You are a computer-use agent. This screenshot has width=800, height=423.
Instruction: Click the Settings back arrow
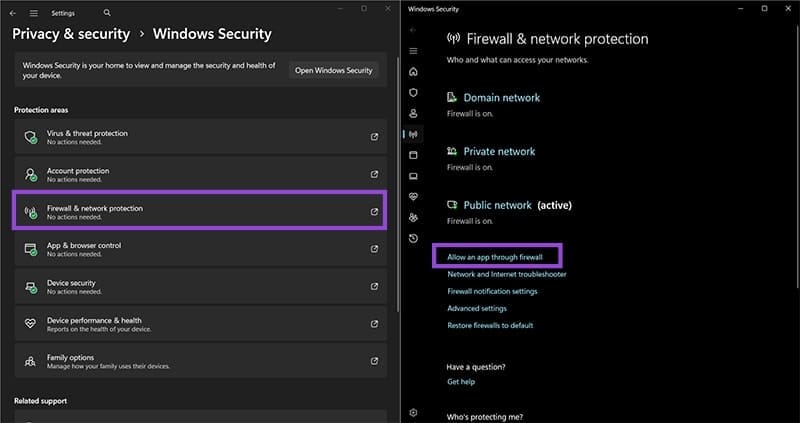(x=13, y=13)
